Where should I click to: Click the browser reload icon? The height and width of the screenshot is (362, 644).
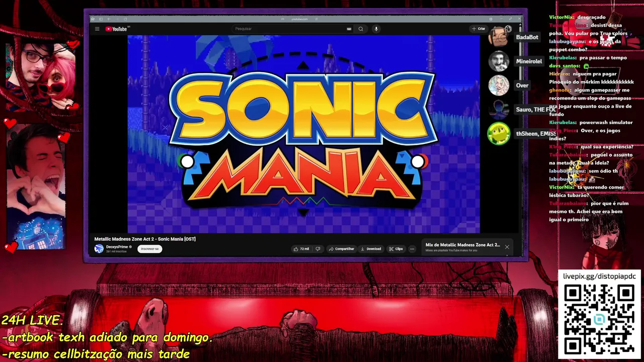pyautogui.click(x=125, y=19)
